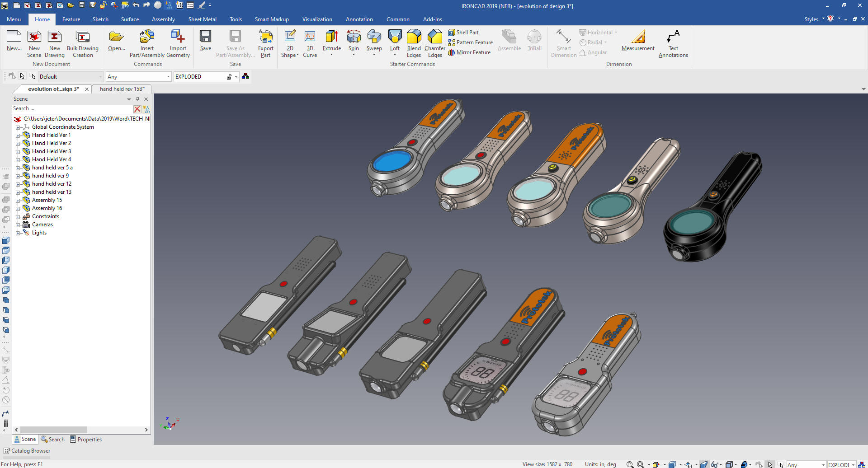This screenshot has width=868, height=468.
Task: Open the EXPLODED configuration dropdown
Action: pos(236,77)
